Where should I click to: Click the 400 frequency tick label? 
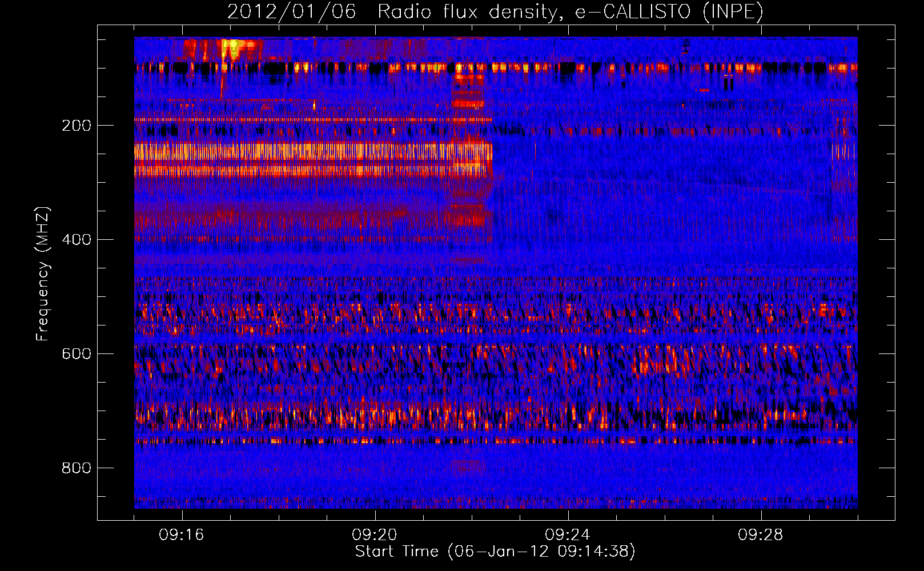pos(77,240)
